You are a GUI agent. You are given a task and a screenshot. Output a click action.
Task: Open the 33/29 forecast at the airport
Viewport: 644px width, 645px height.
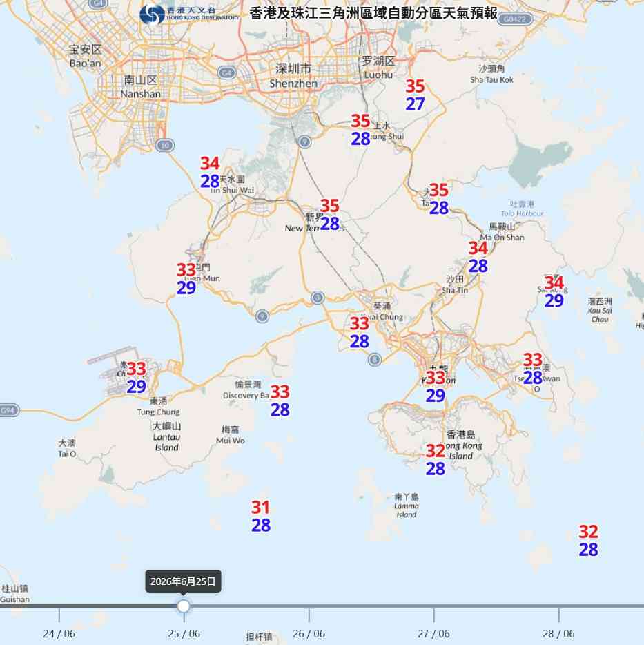(136, 378)
